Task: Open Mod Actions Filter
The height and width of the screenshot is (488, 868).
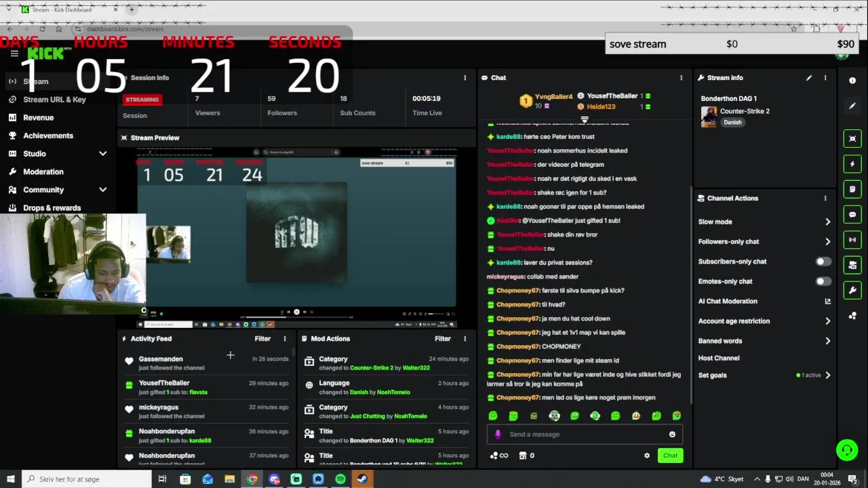Action: (x=443, y=339)
